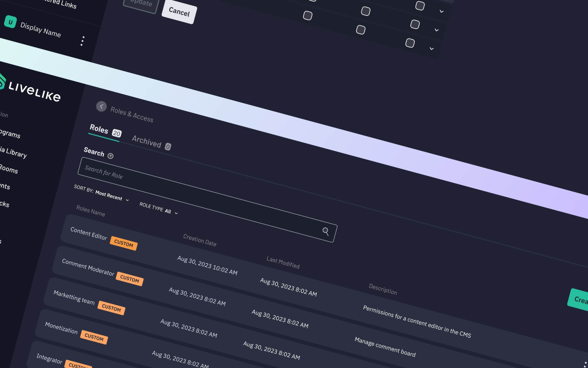Image resolution: width=588 pixels, height=368 pixels.
Task: Select the Comment Moderator role name
Action: click(88, 267)
